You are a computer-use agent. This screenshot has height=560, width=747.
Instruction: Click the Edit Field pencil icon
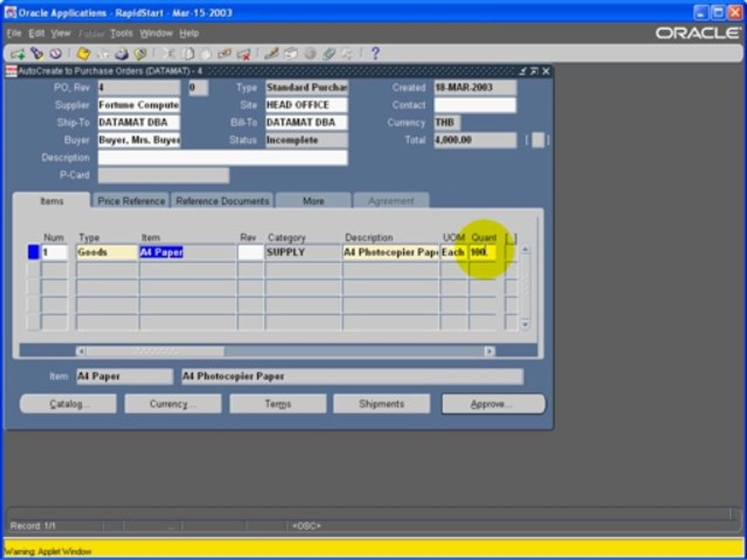pos(272,54)
